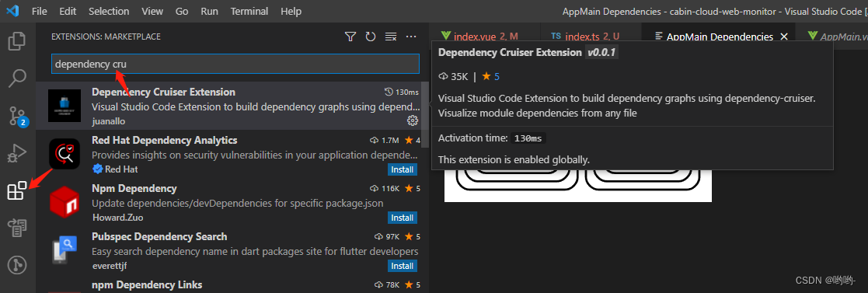Select Dependency Cruiser Extension list item
868x293 pixels.
click(x=228, y=106)
